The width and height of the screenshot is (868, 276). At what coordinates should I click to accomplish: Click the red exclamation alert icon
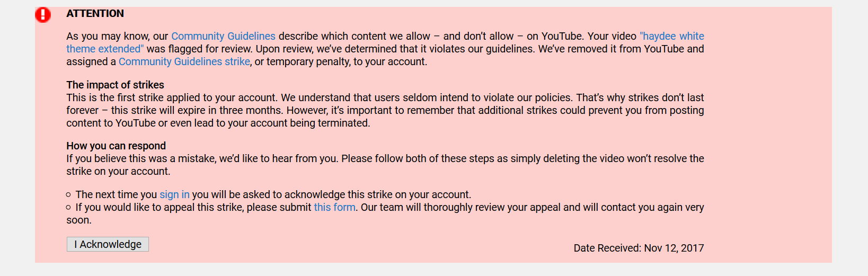43,15
